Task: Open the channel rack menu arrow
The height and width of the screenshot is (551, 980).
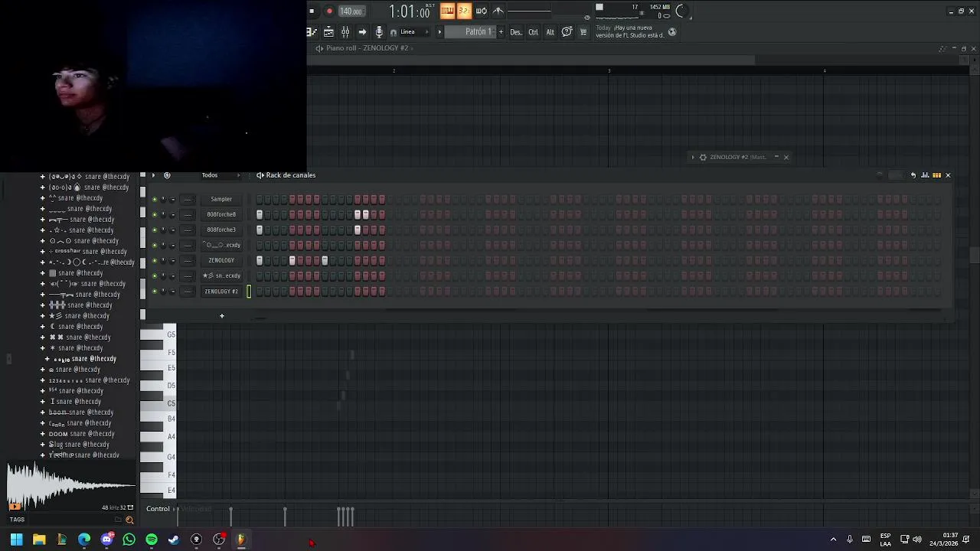Action: (152, 175)
